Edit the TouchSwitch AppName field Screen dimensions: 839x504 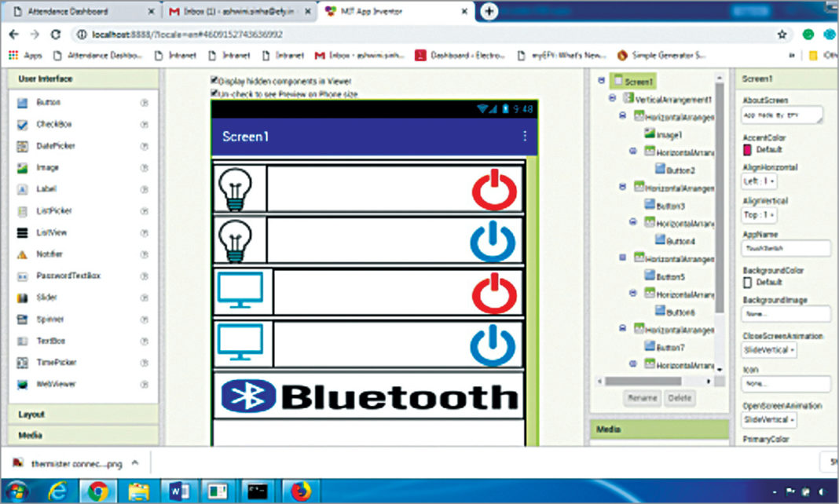point(786,248)
